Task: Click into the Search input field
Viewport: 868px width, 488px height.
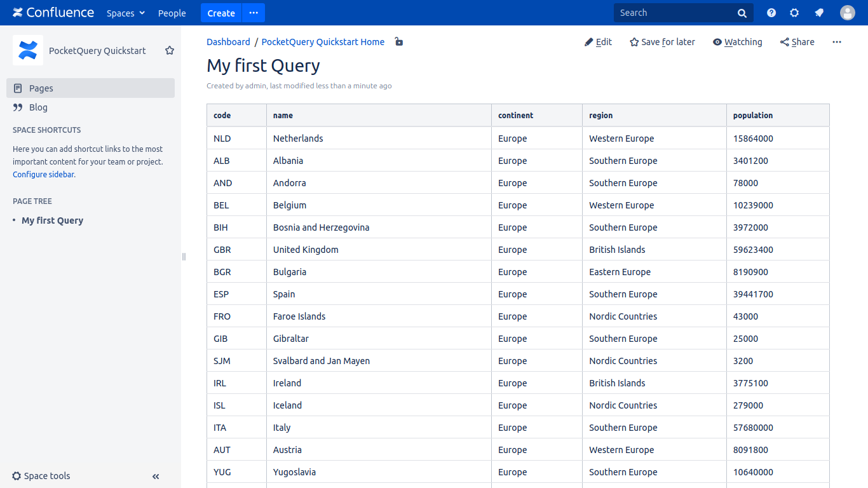Action: 674,13
